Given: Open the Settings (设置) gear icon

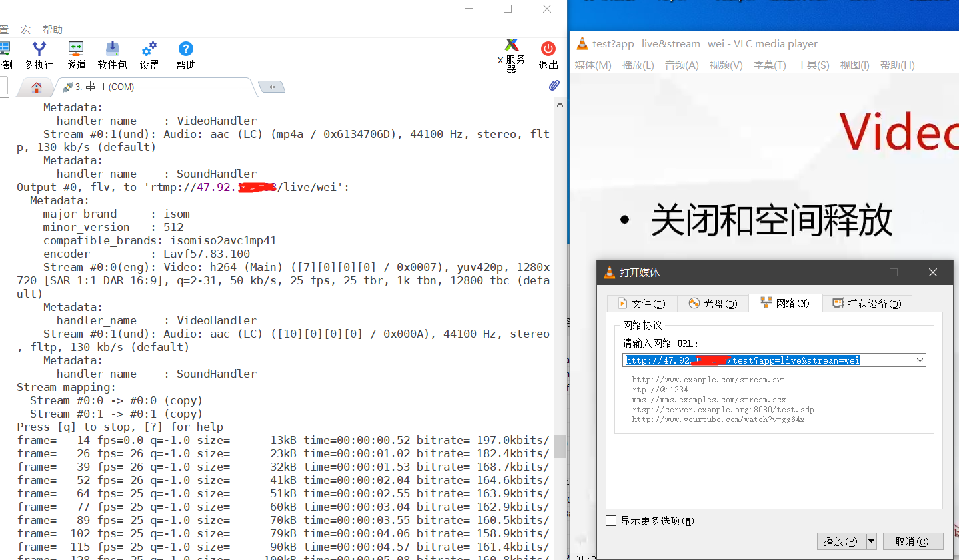Looking at the screenshot, I should pyautogui.click(x=149, y=55).
